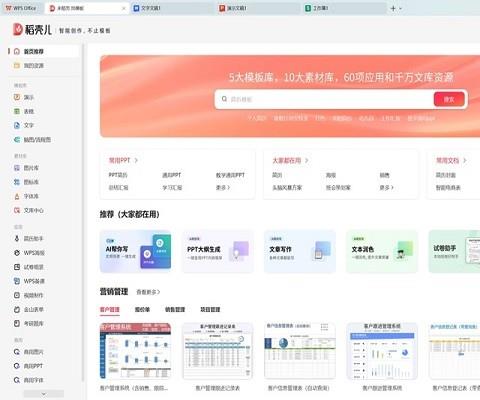Select 报价单 sub-tab
This screenshot has height=400, width=480.
tap(142, 310)
